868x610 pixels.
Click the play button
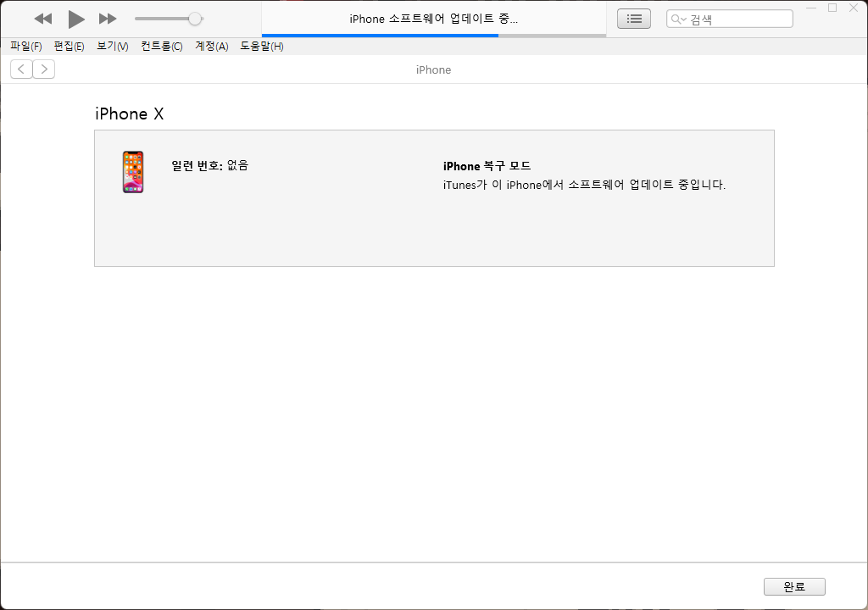click(x=75, y=19)
